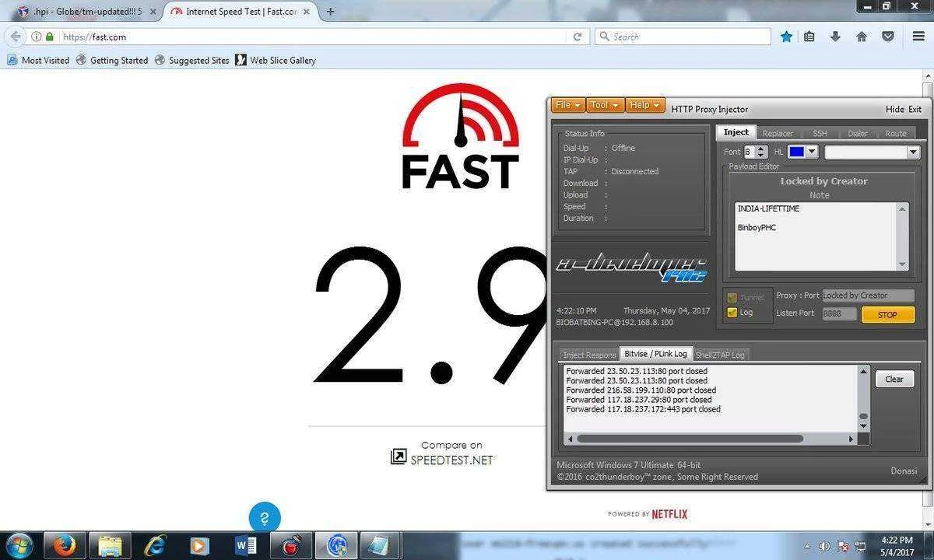Screen dimensions: 934x560
Task: Open Web Slice Gallery bookmark
Action: pyautogui.click(x=276, y=60)
